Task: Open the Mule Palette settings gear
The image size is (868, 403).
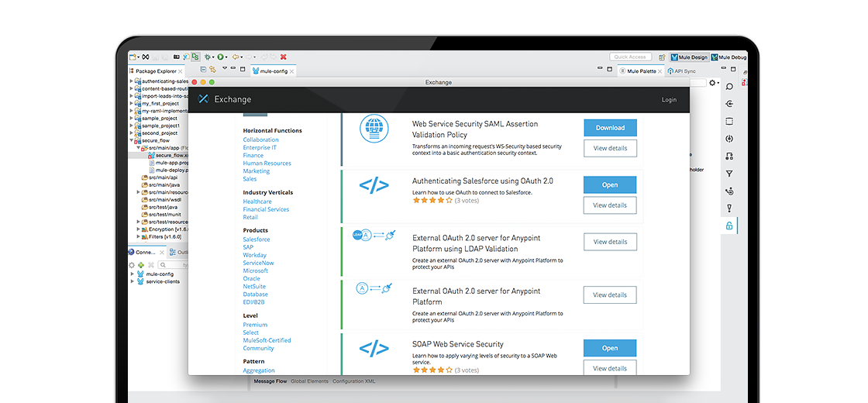Action: [x=712, y=82]
